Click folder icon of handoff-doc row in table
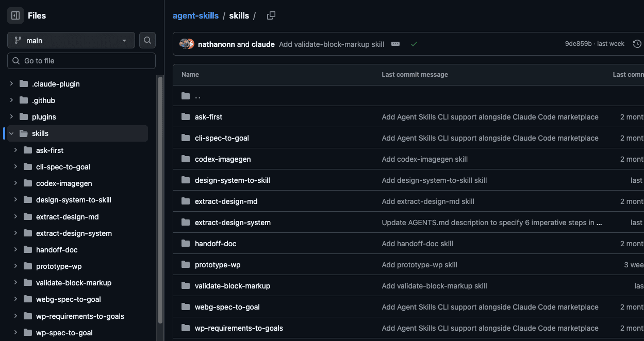The height and width of the screenshot is (341, 644). click(186, 244)
